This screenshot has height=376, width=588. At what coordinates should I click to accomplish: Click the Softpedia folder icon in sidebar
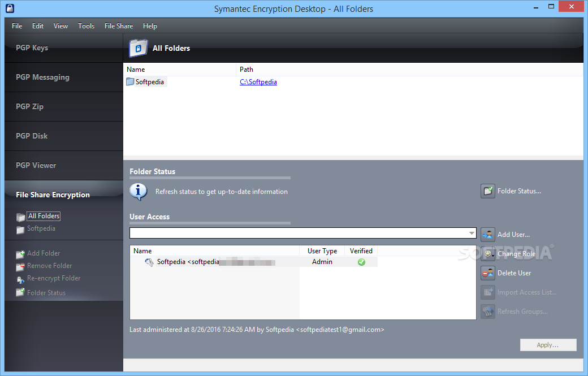pyautogui.click(x=20, y=230)
